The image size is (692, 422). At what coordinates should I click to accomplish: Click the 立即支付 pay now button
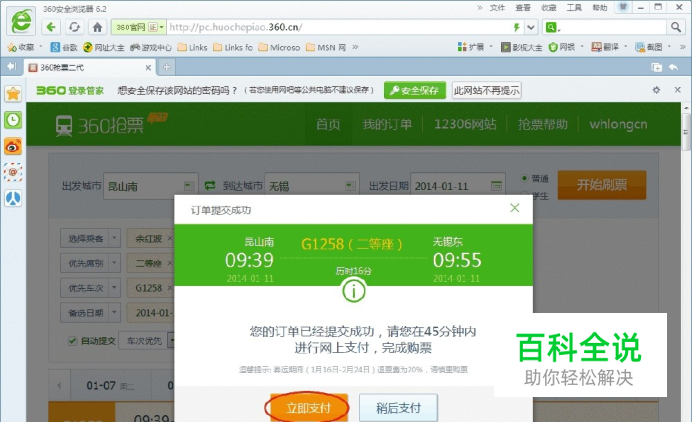pos(308,407)
